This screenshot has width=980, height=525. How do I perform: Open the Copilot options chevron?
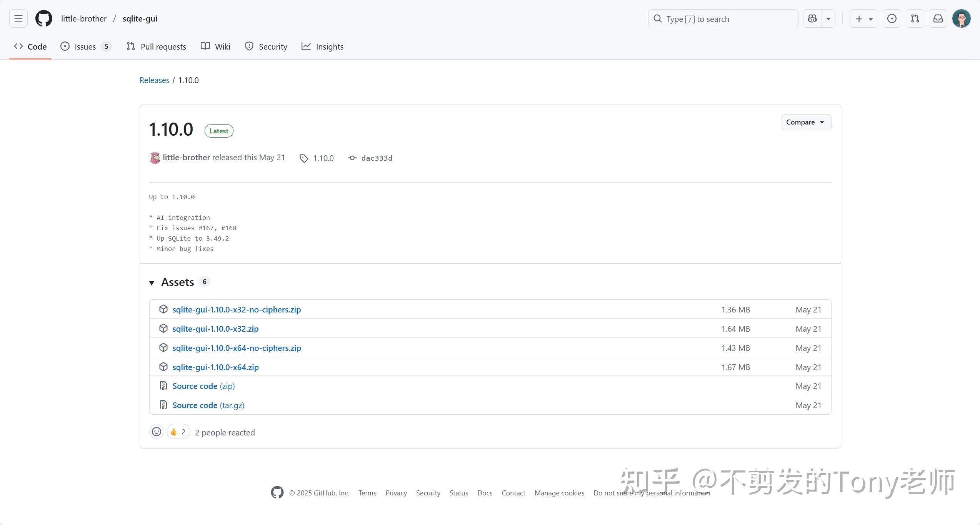(x=828, y=18)
